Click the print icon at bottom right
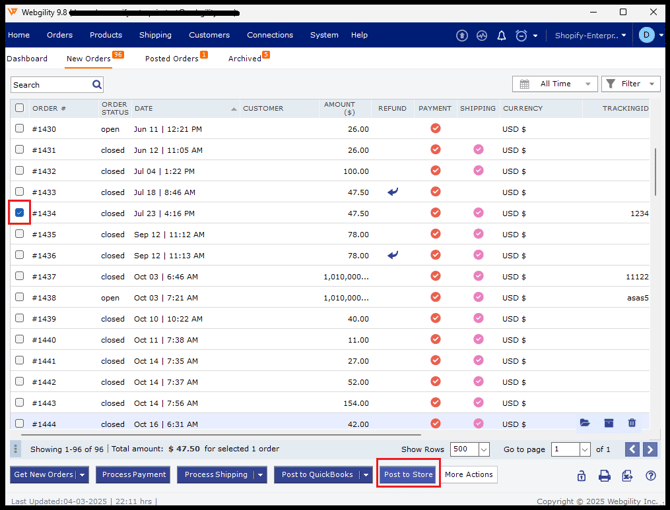This screenshot has width=670, height=510. [604, 476]
